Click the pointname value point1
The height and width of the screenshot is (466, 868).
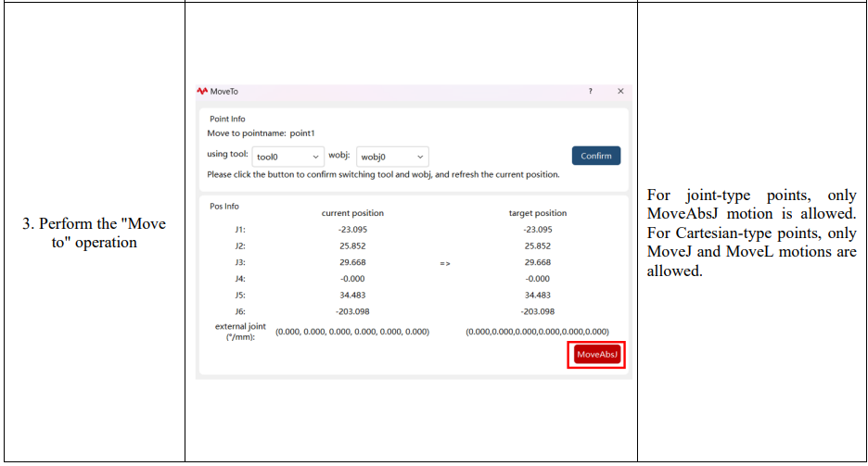[302, 133]
